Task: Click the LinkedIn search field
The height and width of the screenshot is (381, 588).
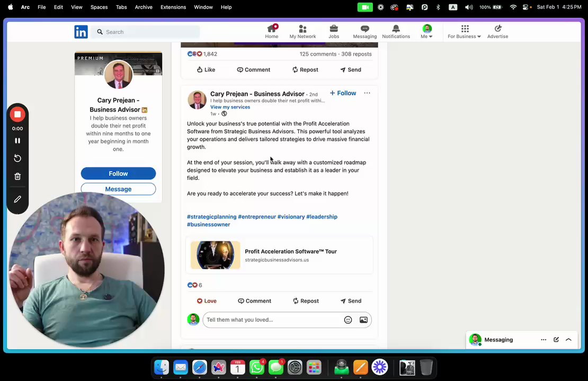Action: 146,32
